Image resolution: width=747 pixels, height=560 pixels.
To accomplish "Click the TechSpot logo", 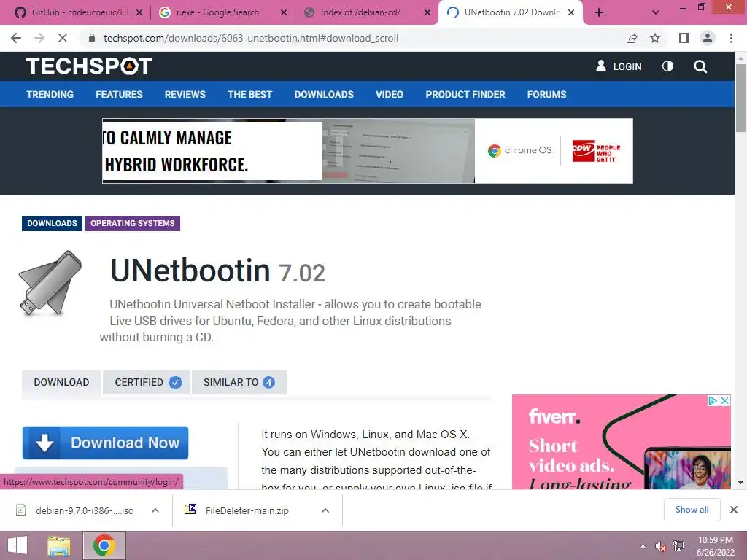I will click(x=89, y=66).
